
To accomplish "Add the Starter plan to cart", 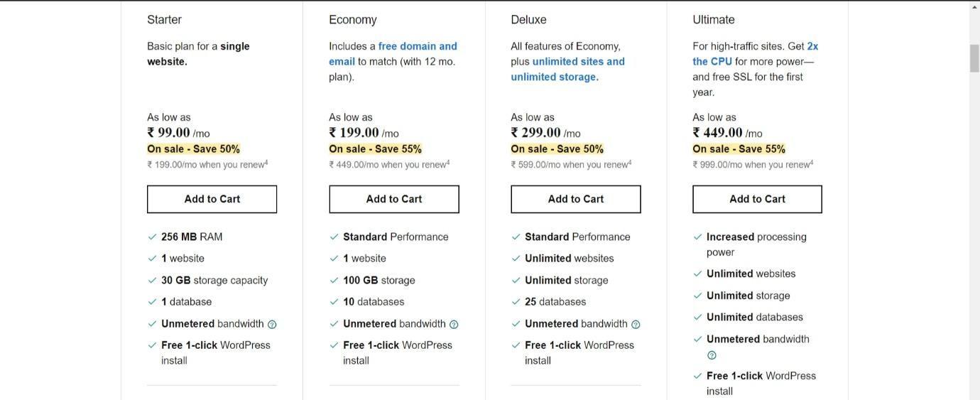I will click(212, 199).
